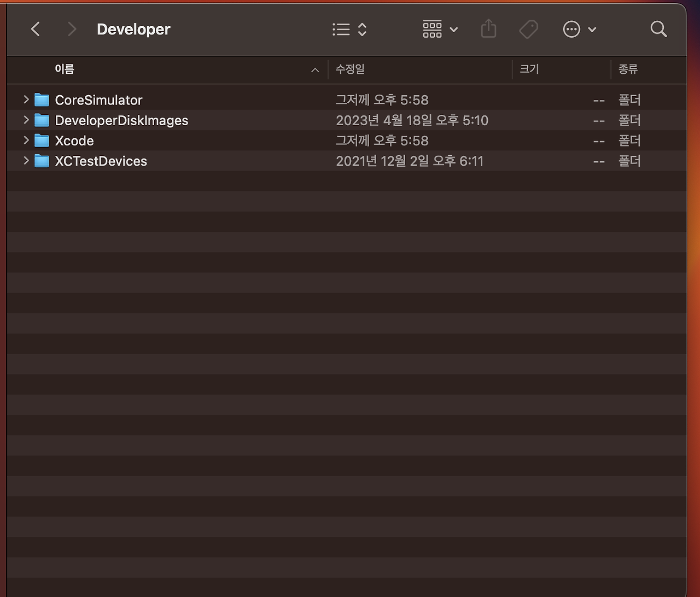Select the CoreSimulator folder icon
This screenshot has width=700, height=597.
pos(42,99)
